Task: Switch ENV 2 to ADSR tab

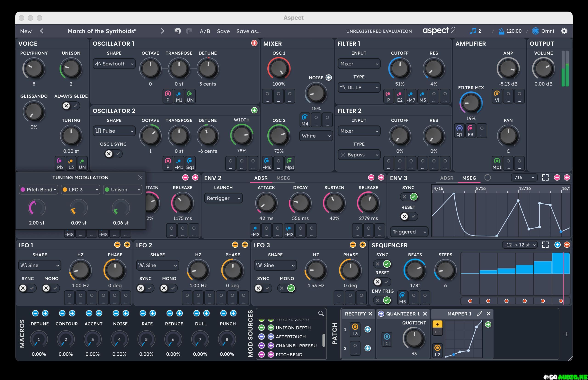Action: 261,178
